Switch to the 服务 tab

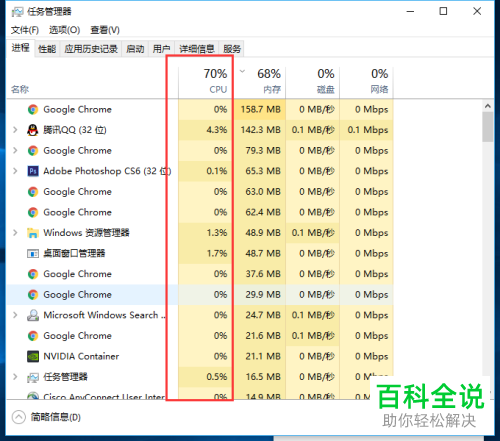(232, 49)
